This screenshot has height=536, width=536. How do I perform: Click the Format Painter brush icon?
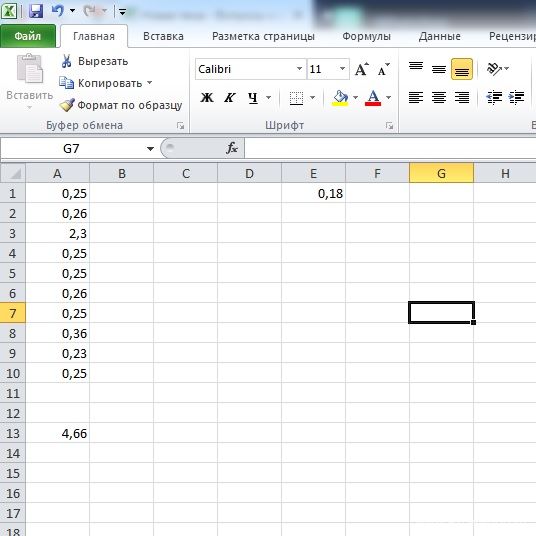point(66,105)
